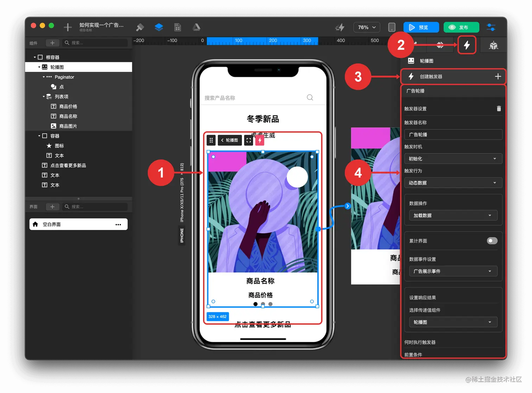
Task: Click the phone device icon in toolbar
Action: [392, 27]
